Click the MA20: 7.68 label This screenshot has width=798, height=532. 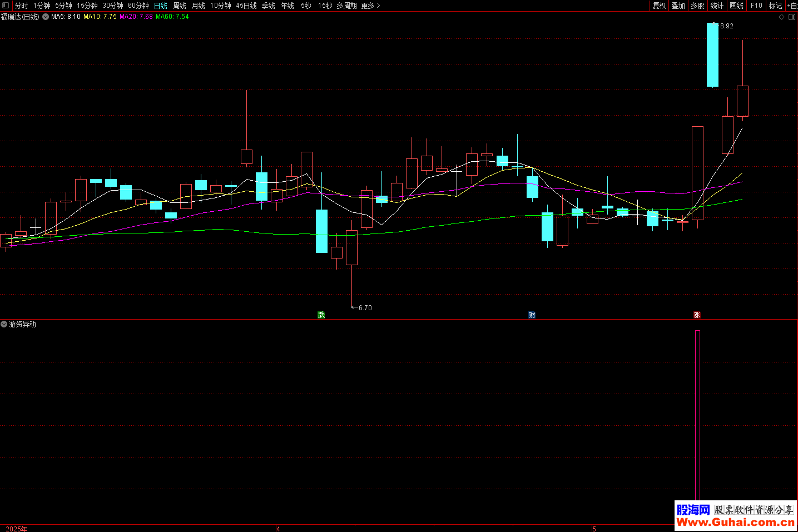click(x=136, y=17)
